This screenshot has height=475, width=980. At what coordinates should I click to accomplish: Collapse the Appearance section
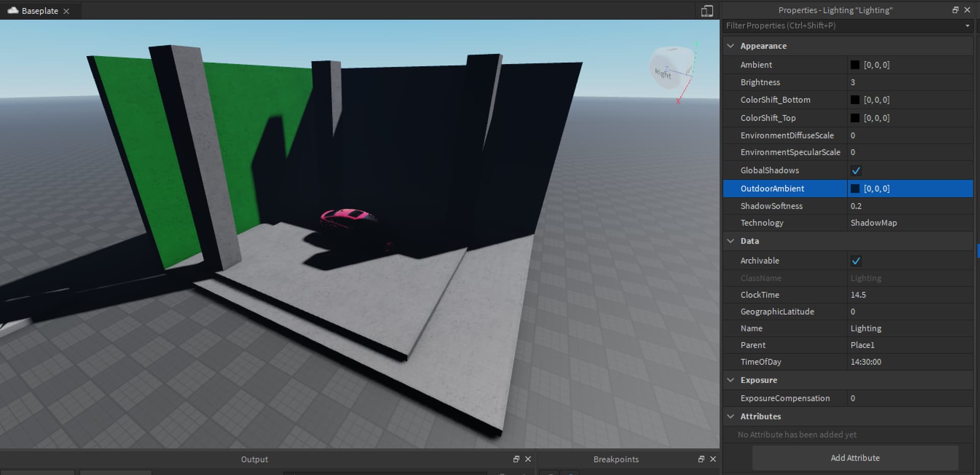point(730,45)
